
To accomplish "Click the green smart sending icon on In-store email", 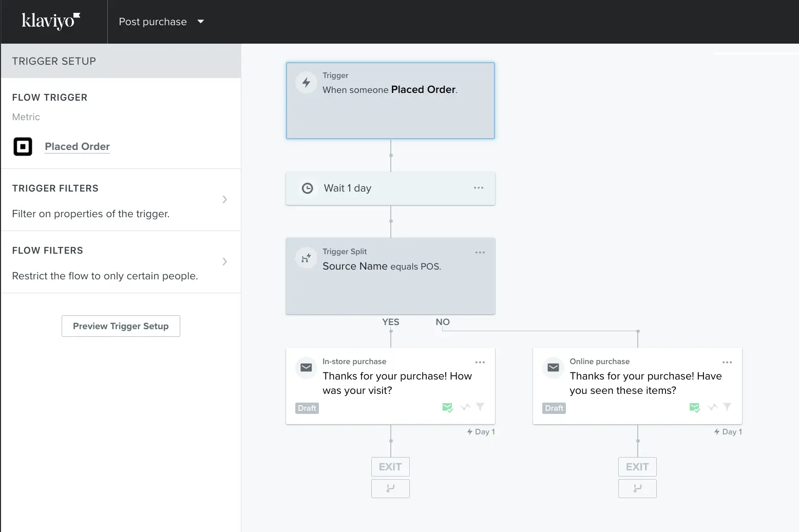I will [447, 408].
